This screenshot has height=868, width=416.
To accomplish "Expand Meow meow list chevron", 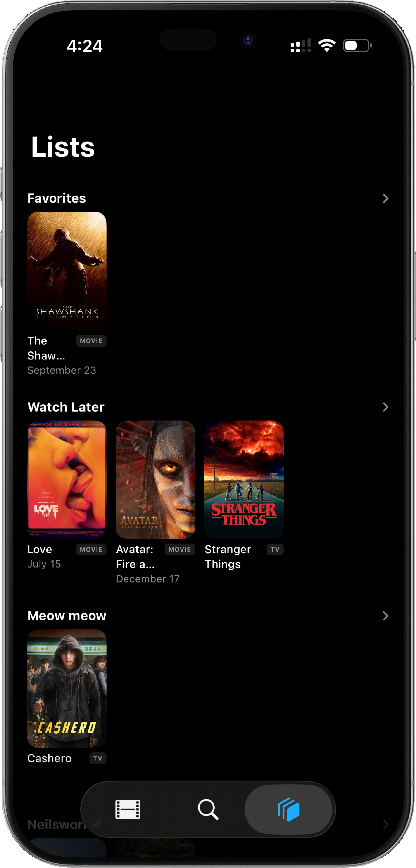I will [385, 616].
